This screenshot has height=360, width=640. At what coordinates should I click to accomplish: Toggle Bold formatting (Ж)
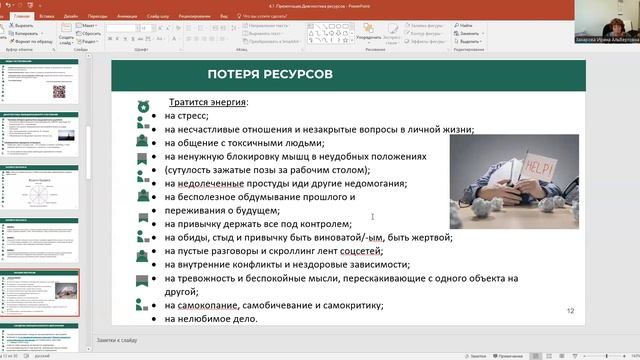110,39
